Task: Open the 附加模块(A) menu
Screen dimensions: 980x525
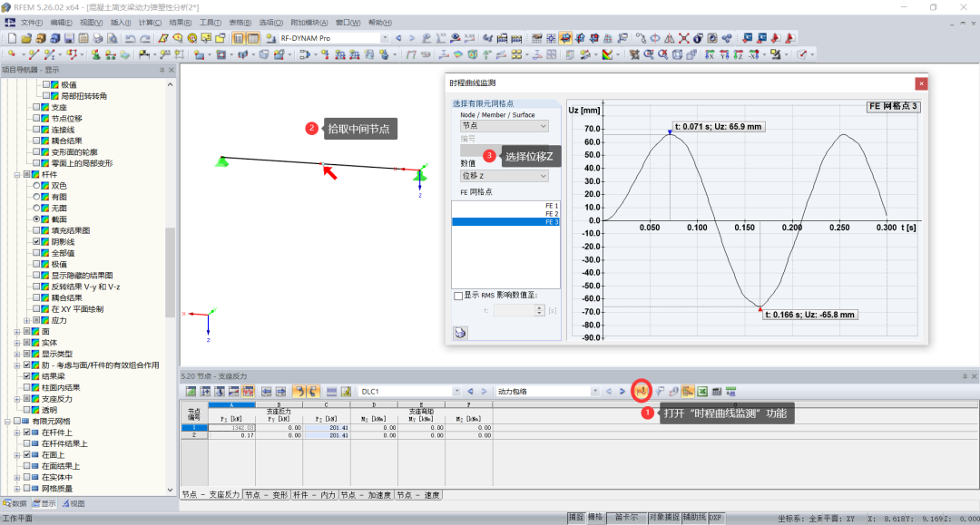Action: point(309,23)
